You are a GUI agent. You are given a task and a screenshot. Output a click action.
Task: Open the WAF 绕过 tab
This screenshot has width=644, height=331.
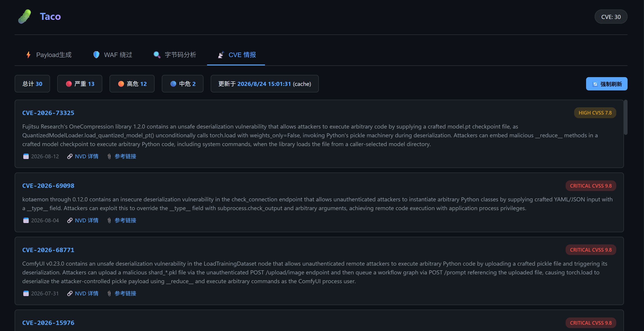click(x=112, y=55)
